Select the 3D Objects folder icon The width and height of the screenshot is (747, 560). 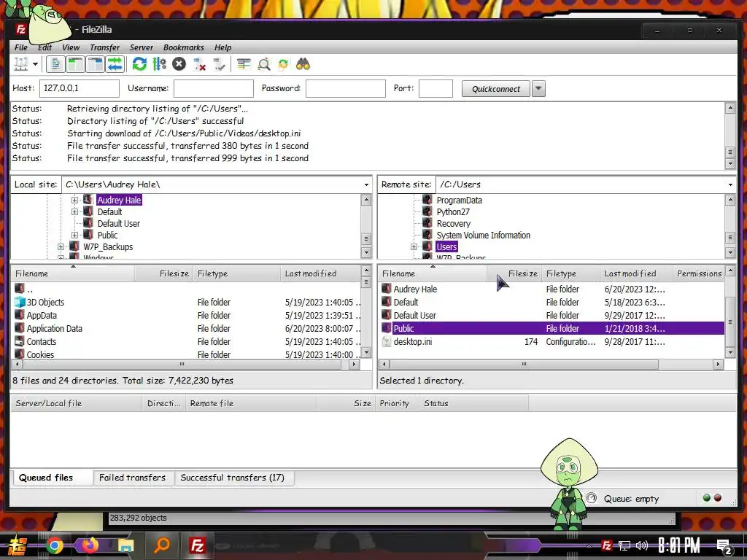point(20,302)
